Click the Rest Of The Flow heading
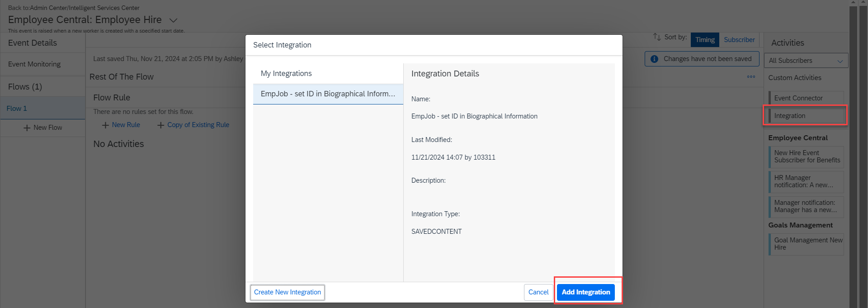868x308 pixels. pos(122,77)
